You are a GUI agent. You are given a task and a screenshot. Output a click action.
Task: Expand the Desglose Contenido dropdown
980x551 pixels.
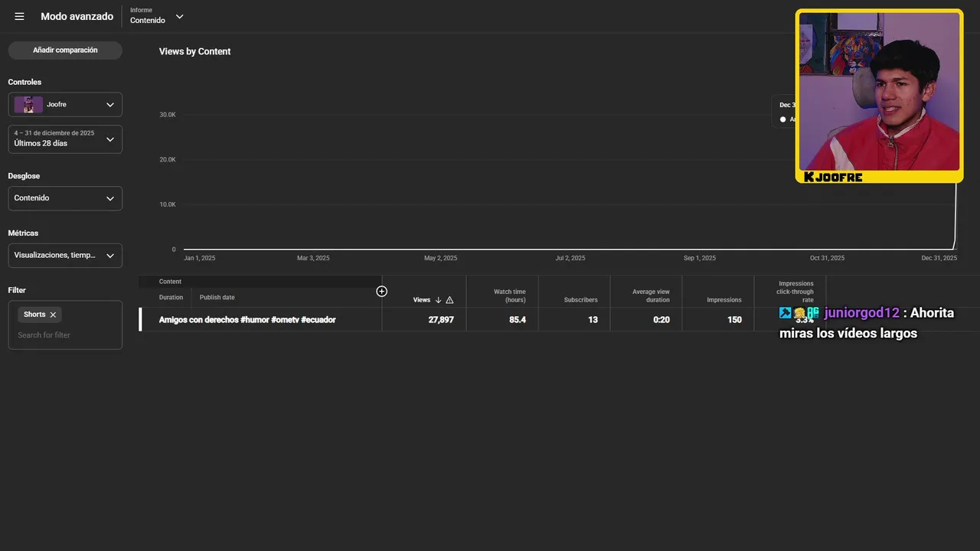[109, 198]
